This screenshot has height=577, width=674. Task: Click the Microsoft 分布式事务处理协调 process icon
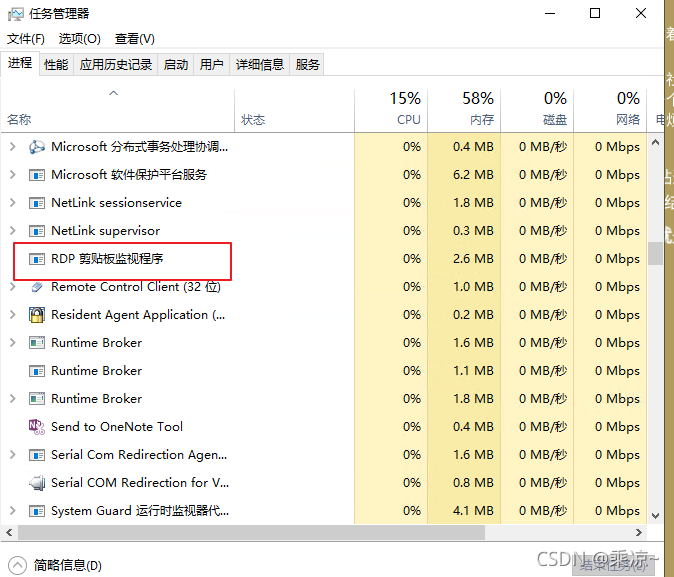coord(37,147)
